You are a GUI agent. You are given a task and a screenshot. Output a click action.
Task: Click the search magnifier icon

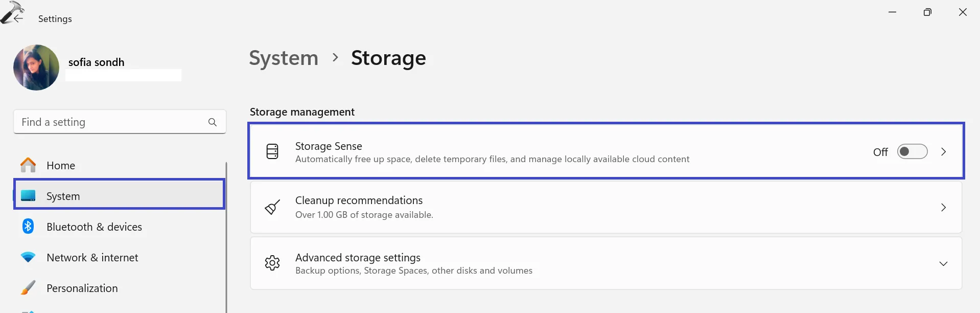[x=213, y=122]
